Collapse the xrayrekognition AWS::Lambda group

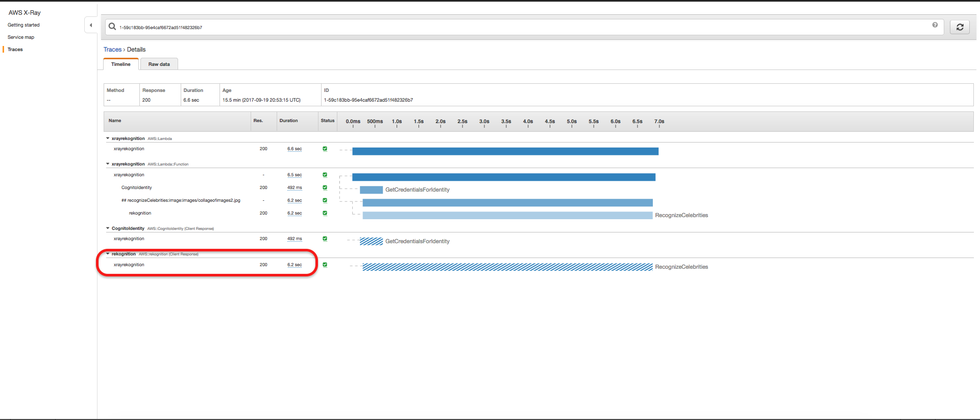tap(108, 138)
